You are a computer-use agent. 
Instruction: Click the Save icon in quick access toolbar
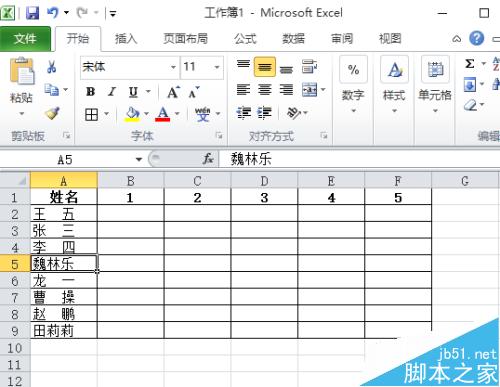[32, 13]
